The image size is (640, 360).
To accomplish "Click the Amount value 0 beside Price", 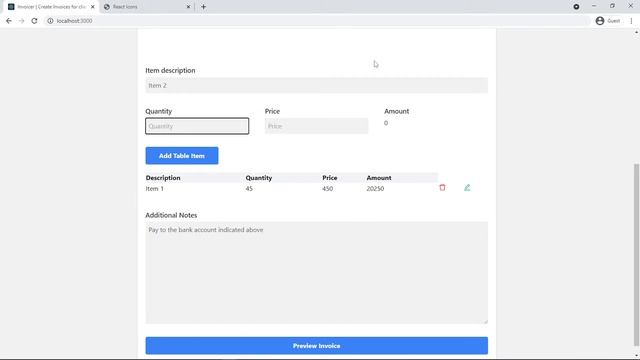I will (x=386, y=123).
